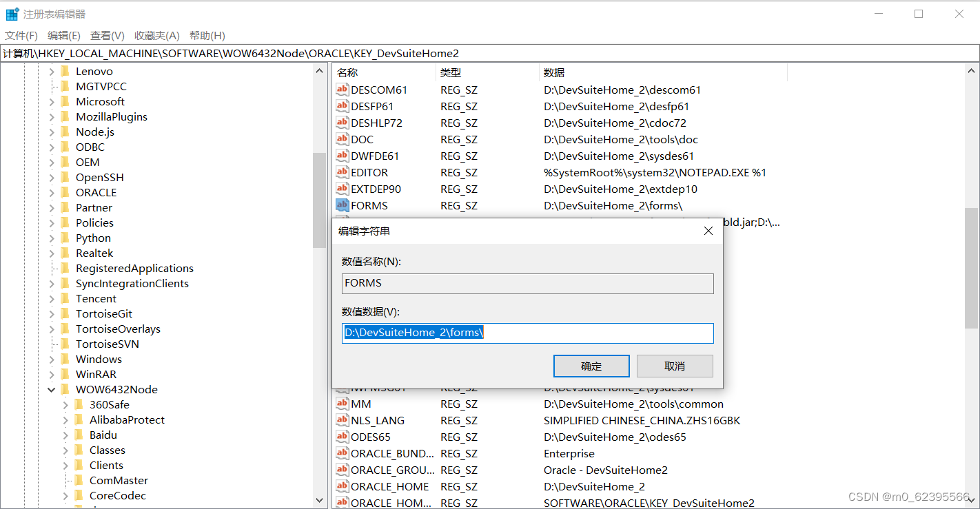980x509 pixels.
Task: Expand the AlibabaProtect tree node
Action: (x=65, y=419)
